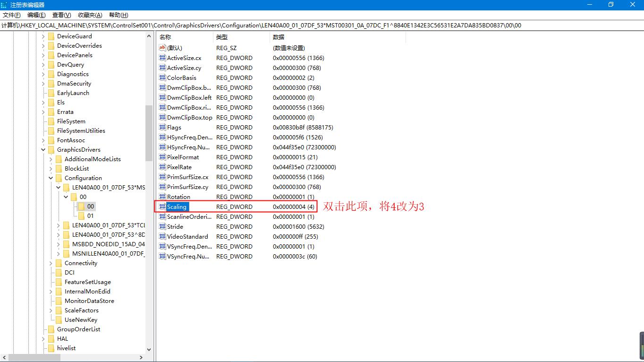Expand the HAL tree node

click(x=43, y=339)
